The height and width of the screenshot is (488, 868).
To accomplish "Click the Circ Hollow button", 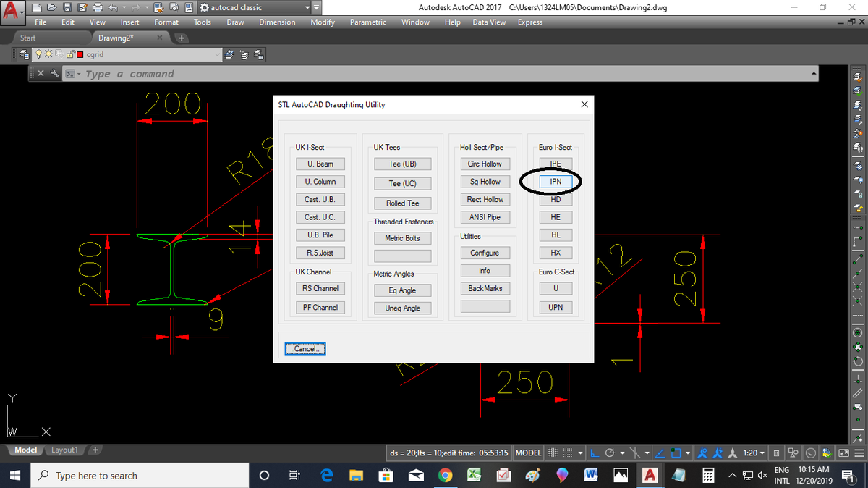I will pos(485,164).
